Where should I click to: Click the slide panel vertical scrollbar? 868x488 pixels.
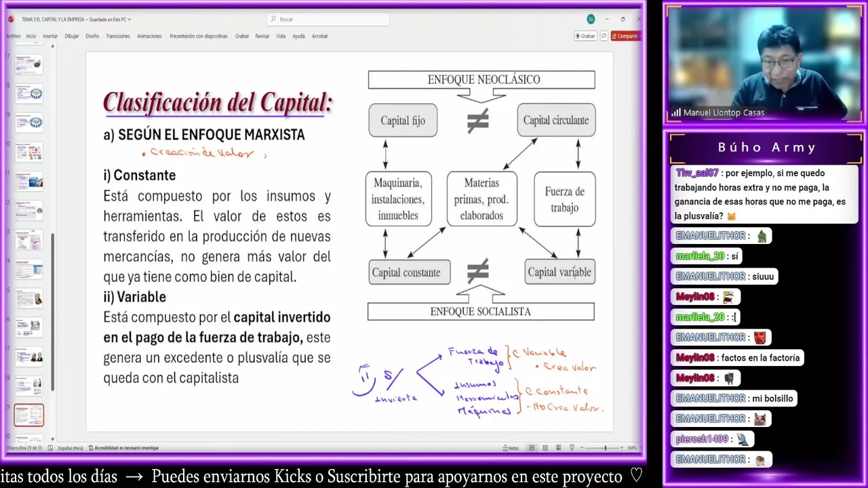coord(53,312)
